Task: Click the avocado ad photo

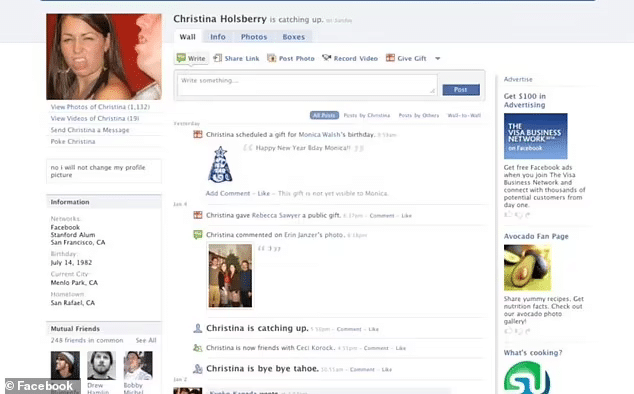Action: pyautogui.click(x=527, y=268)
